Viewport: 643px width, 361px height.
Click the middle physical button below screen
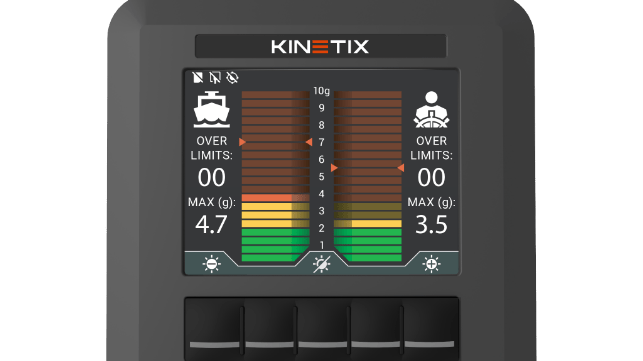pyautogui.click(x=322, y=327)
